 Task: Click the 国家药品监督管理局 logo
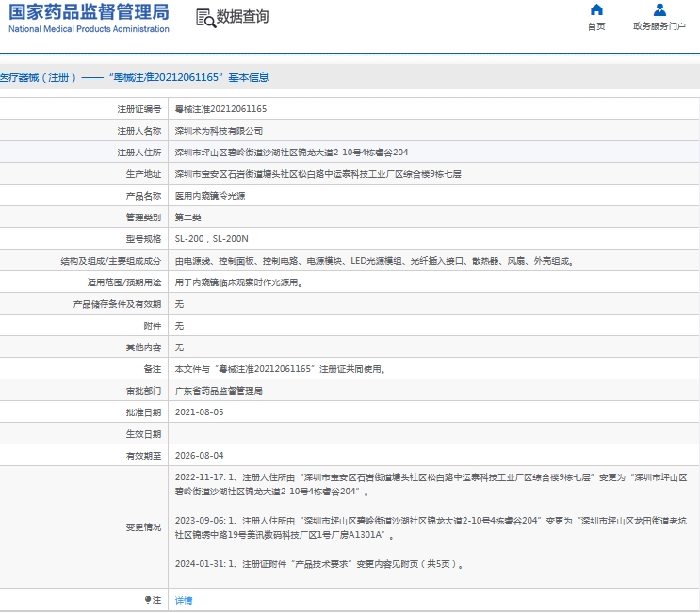[x=89, y=12]
